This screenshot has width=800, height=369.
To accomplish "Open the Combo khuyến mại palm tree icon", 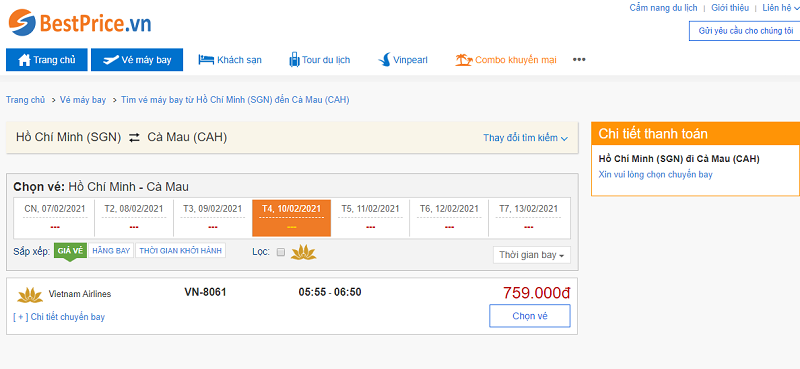I will 464,60.
